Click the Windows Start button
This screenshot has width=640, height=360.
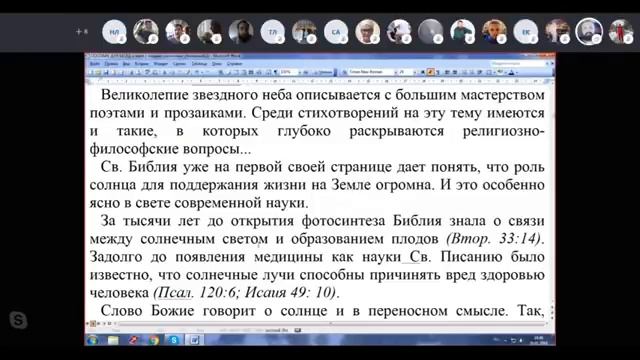coord(92,340)
